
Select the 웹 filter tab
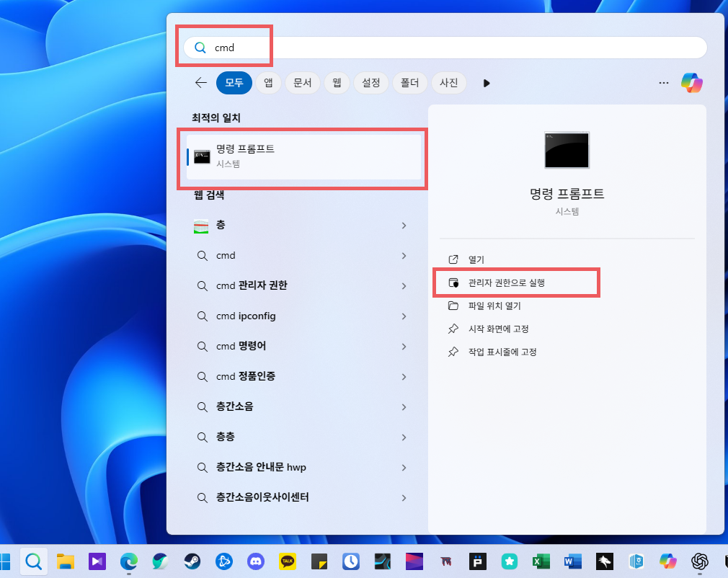pyautogui.click(x=337, y=83)
